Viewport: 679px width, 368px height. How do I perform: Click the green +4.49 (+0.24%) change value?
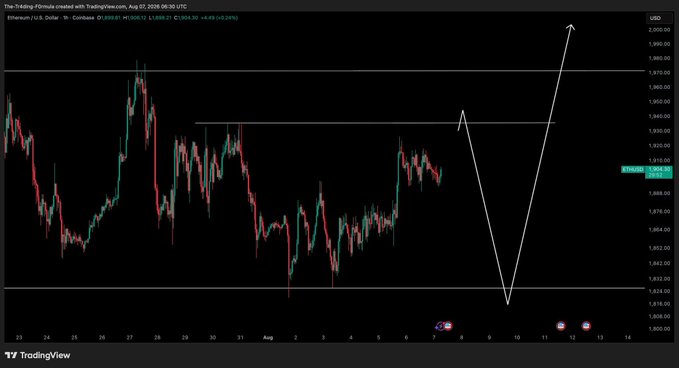pos(219,18)
